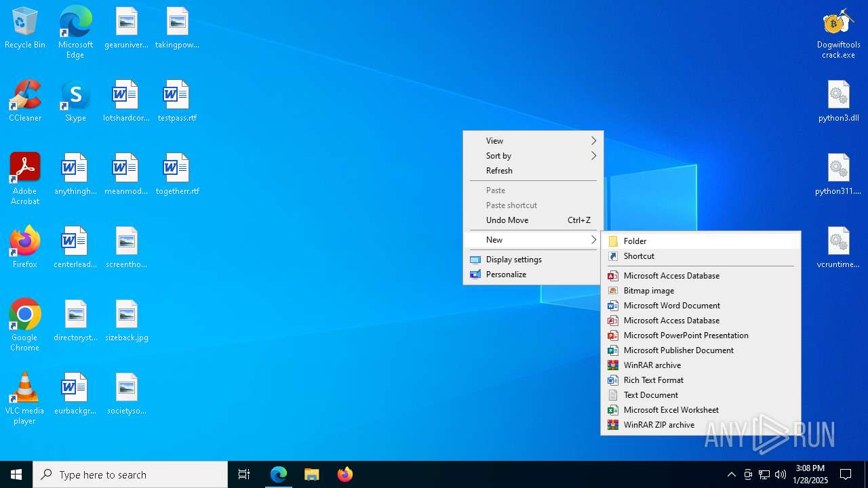Expand the View submenu in context menu
Viewport: 868px width, 488px height.
click(x=533, y=141)
